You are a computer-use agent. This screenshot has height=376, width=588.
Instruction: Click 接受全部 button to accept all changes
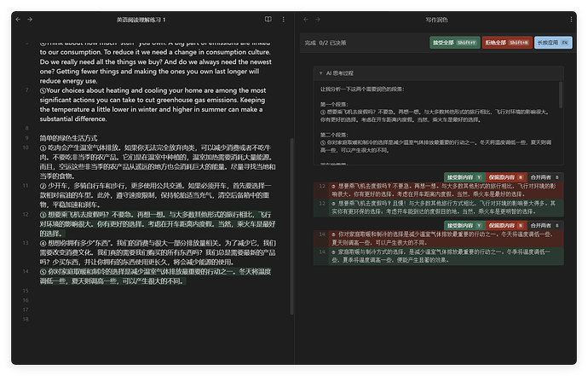(454, 43)
